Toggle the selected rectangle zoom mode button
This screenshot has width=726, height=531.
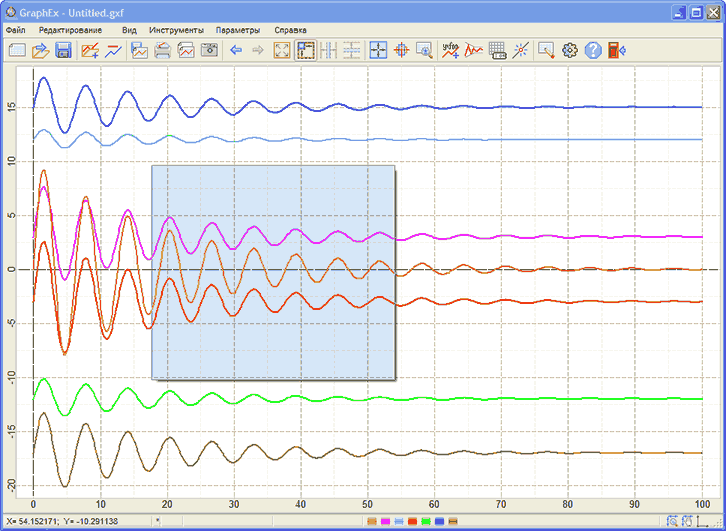[x=306, y=51]
